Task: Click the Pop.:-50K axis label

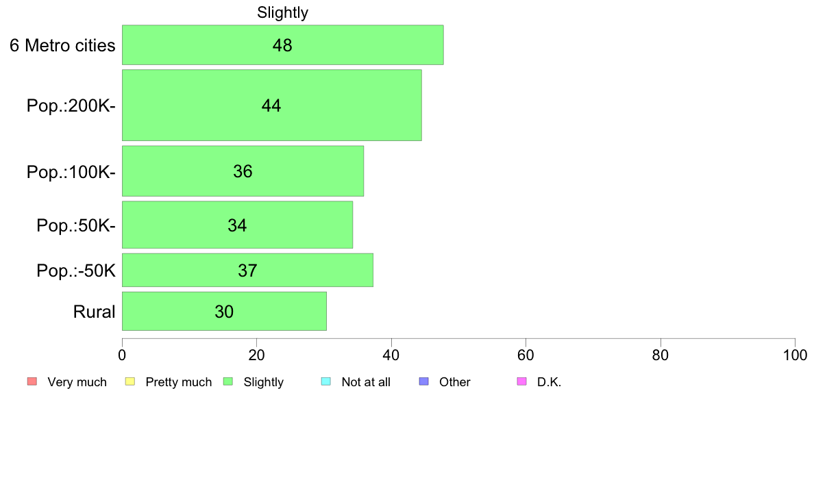Action: click(76, 271)
